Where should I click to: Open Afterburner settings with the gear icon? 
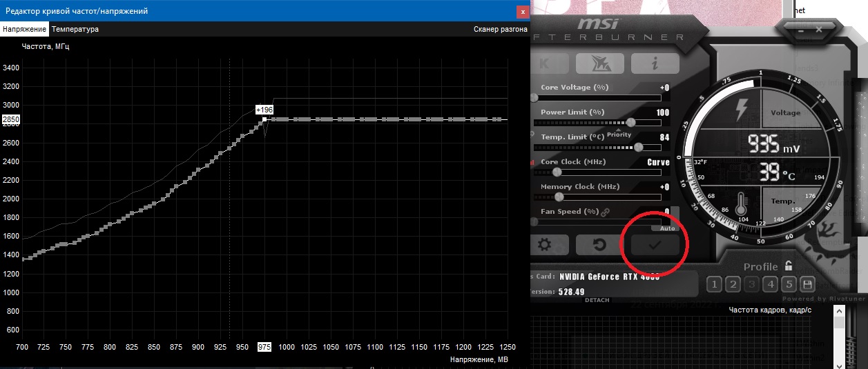549,244
